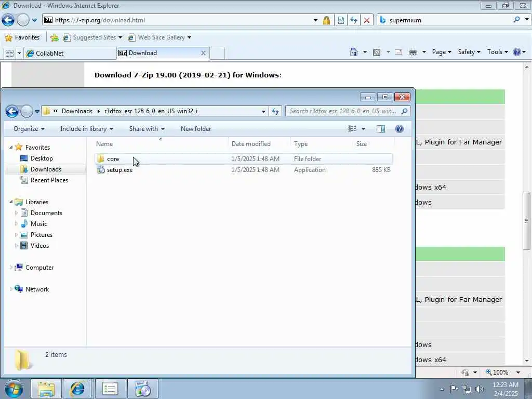Sort by the Type column header

click(321, 144)
